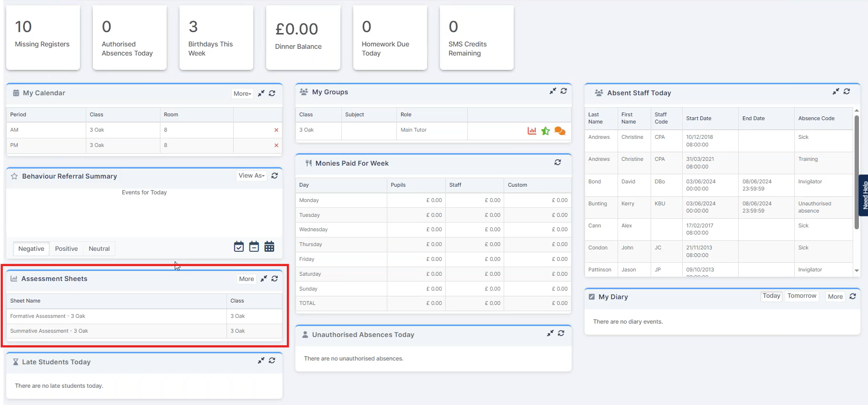Open the 3 Oak bar chart icon

(531, 131)
